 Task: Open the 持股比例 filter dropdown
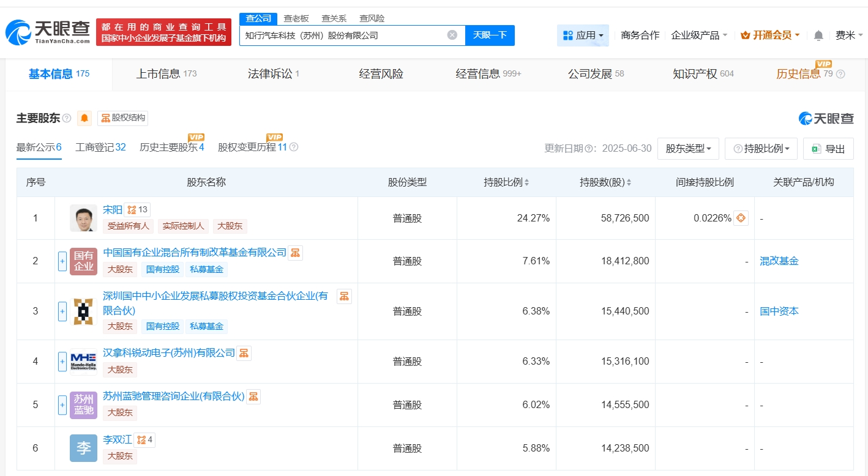coord(761,149)
